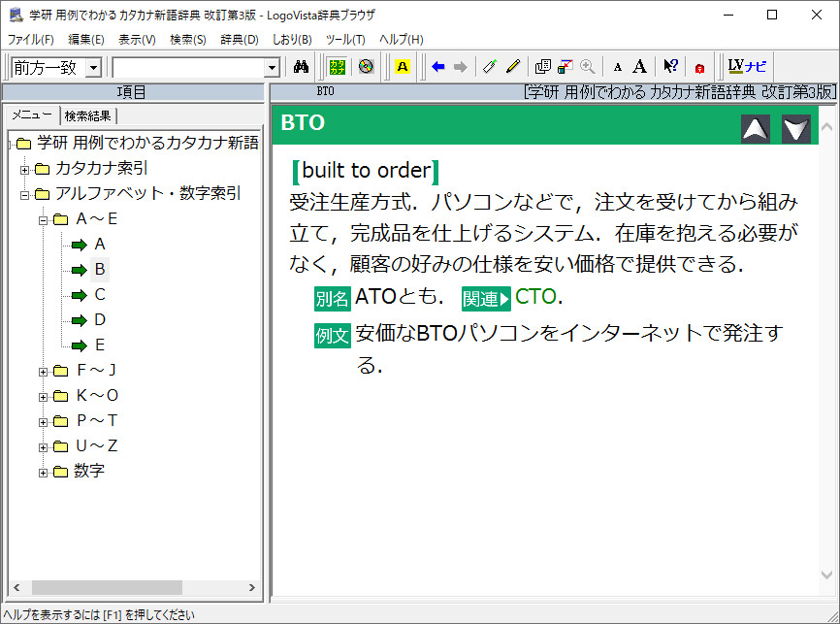Click the built to order text

pos(367,171)
